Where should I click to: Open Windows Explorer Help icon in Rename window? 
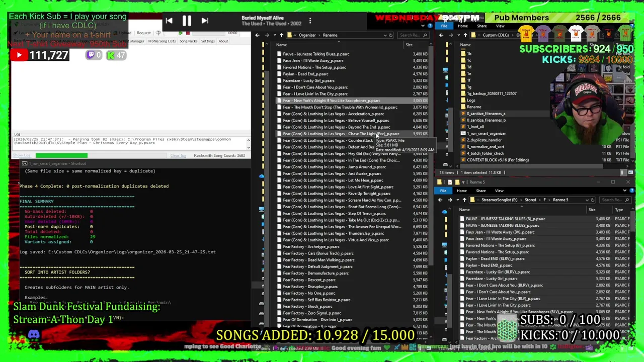coord(430,26)
